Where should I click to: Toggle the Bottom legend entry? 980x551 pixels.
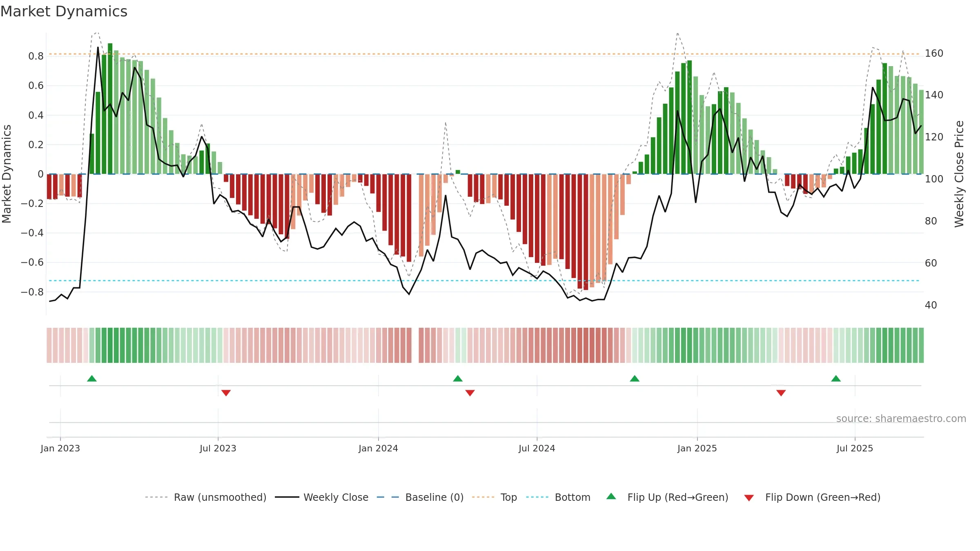(558, 497)
